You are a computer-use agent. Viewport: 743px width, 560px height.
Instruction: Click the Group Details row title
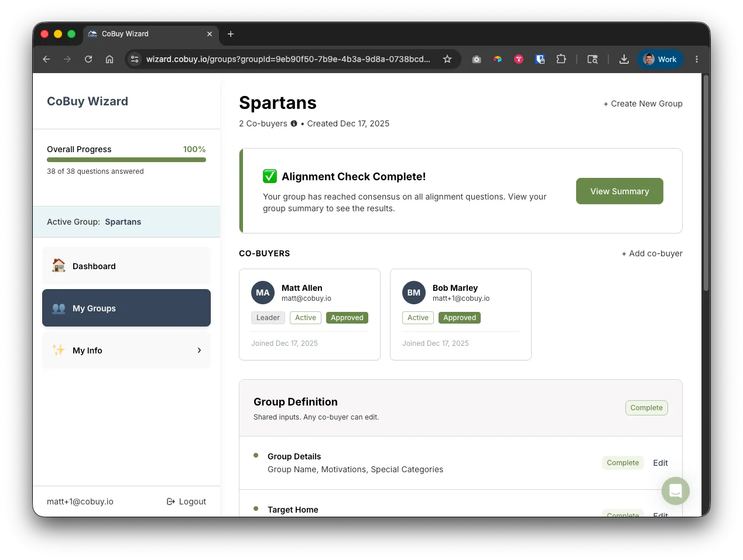pos(294,456)
